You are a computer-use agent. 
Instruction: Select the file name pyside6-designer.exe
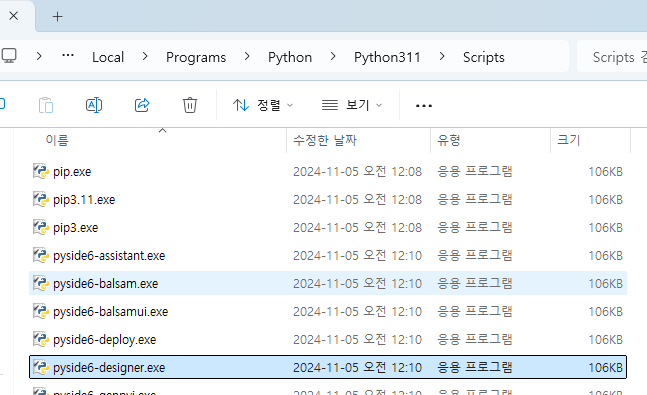[109, 368]
